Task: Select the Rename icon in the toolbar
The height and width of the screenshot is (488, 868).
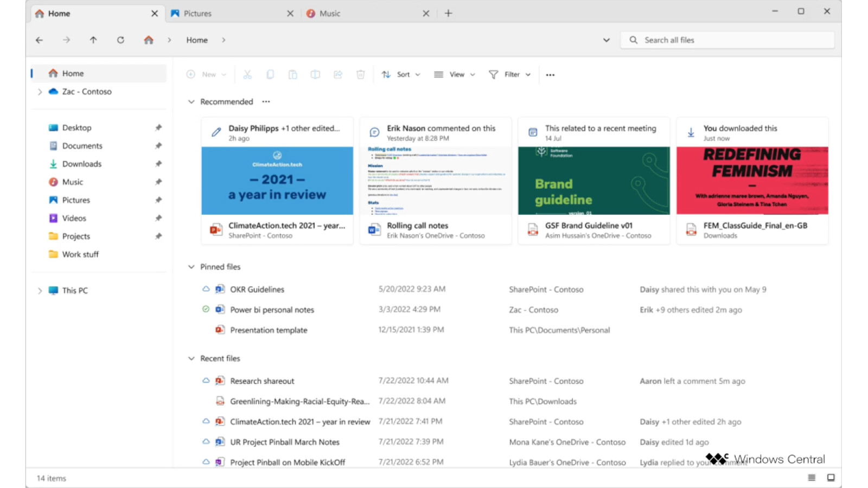Action: pyautogui.click(x=315, y=74)
